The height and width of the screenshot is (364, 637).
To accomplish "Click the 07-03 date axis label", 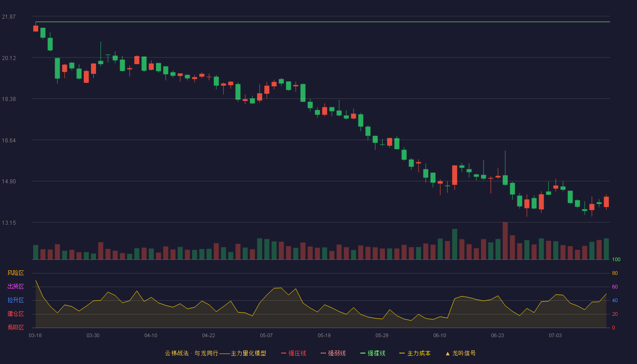I will point(555,335).
